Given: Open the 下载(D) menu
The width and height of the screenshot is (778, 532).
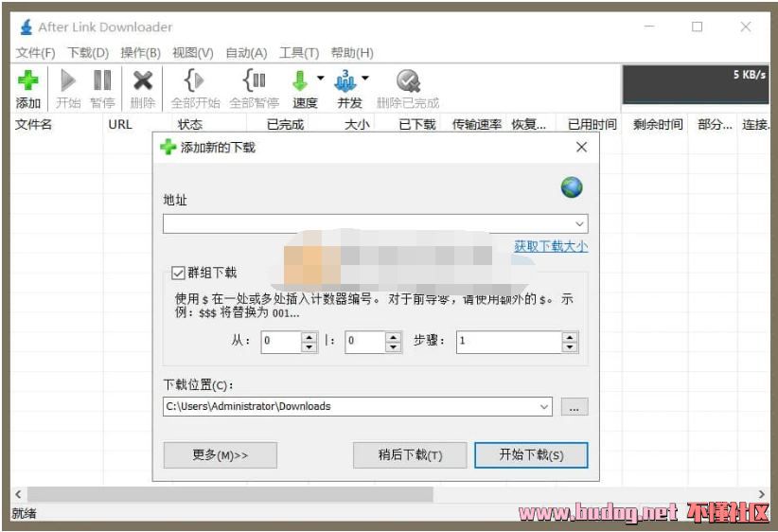Looking at the screenshot, I should 88,53.
